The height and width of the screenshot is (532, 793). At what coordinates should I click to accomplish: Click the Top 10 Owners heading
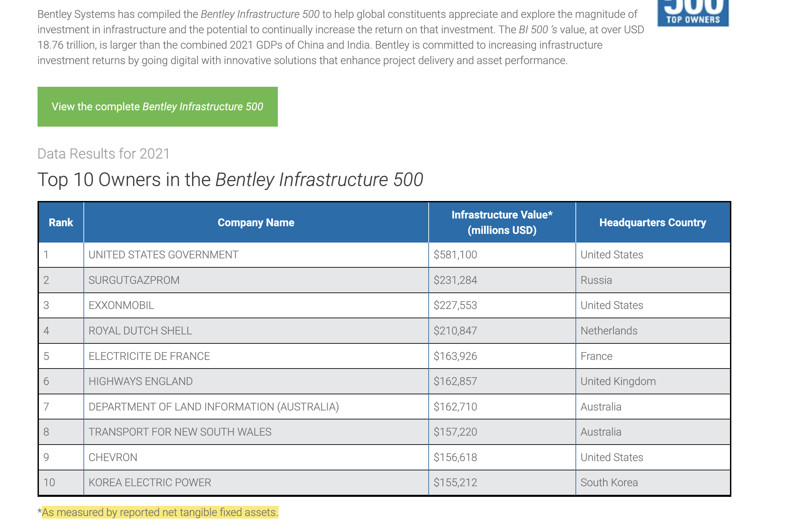[230, 180]
